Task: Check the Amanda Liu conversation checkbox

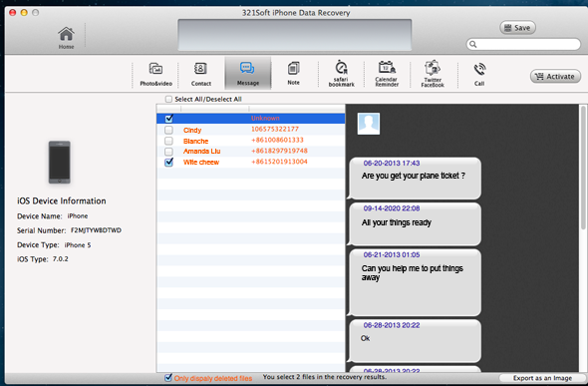Action: (168, 152)
